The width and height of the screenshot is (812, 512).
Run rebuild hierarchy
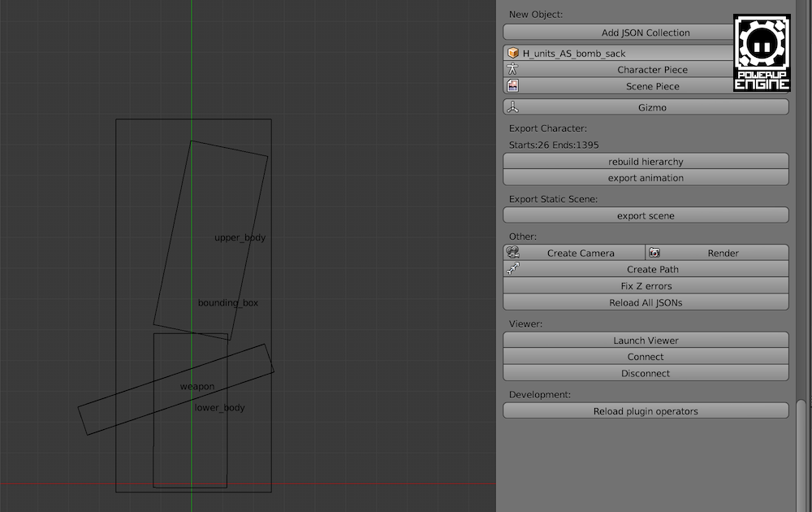pyautogui.click(x=646, y=161)
